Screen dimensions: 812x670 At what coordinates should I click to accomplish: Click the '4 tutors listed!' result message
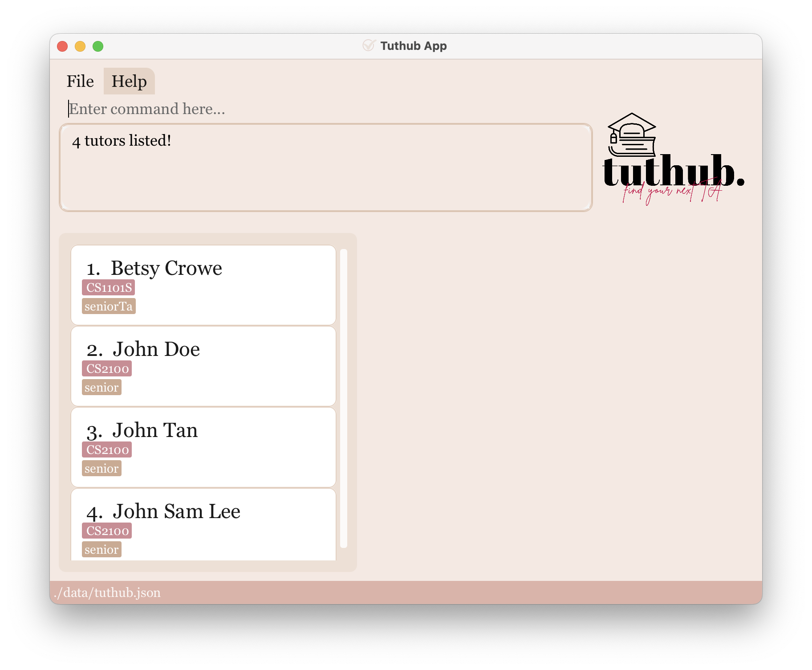[122, 141]
